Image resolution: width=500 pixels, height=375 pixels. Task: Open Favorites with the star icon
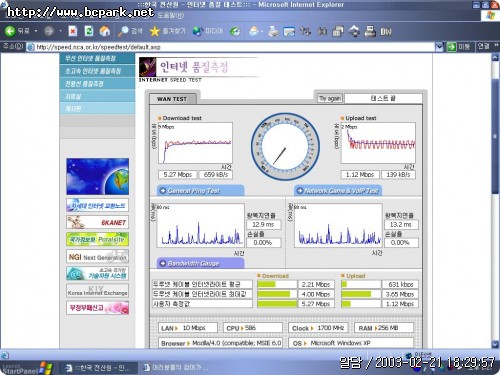coord(168,31)
